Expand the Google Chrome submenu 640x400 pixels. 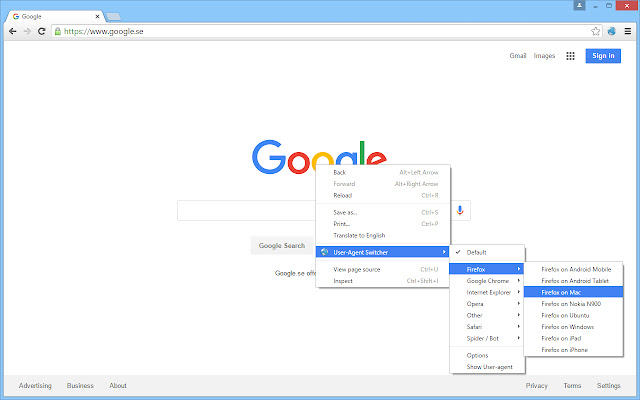487,281
